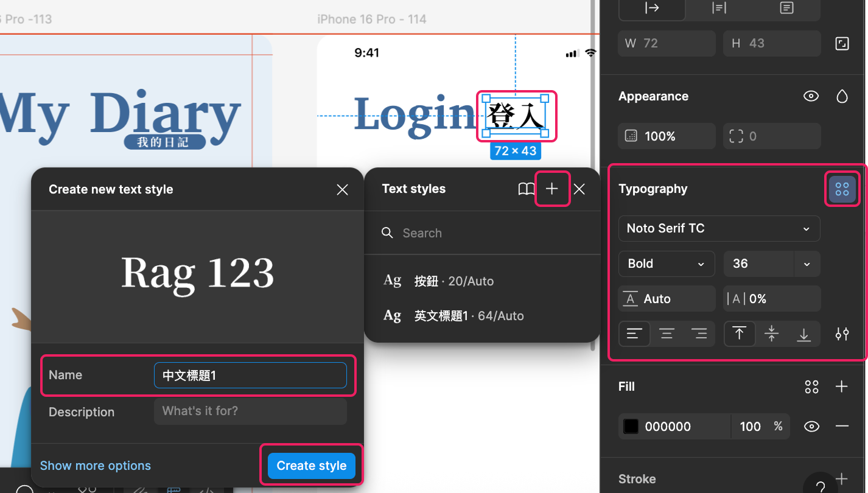Click the black fill color swatch
868x493 pixels.
pos(631,427)
